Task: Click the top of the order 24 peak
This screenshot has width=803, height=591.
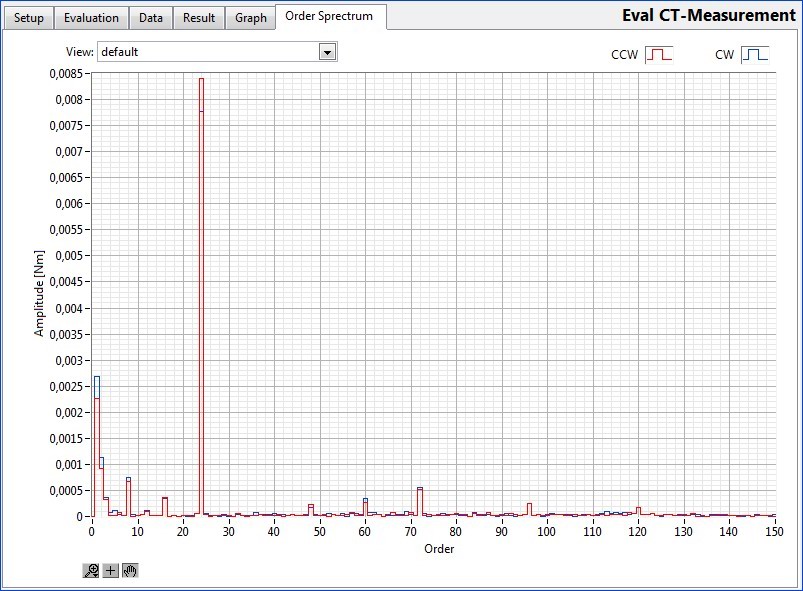Action: 201,79
